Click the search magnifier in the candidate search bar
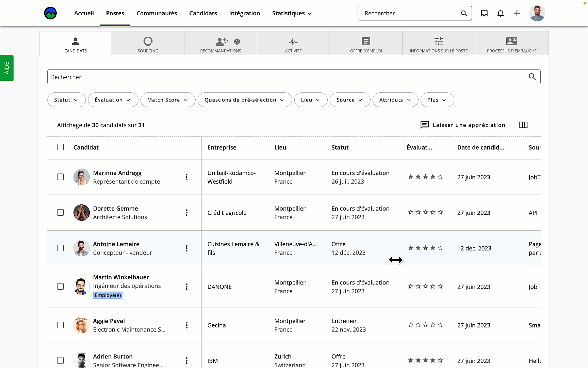Screen dimensions: 588x368 click(532, 77)
